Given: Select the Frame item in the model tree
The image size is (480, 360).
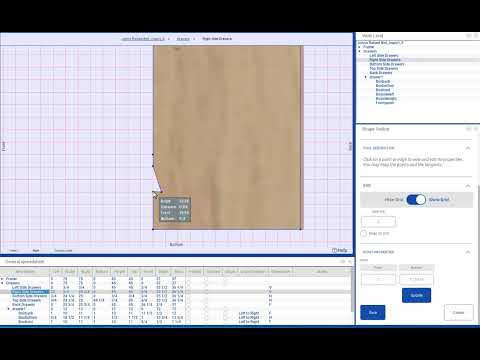Looking at the screenshot, I should 368,47.
